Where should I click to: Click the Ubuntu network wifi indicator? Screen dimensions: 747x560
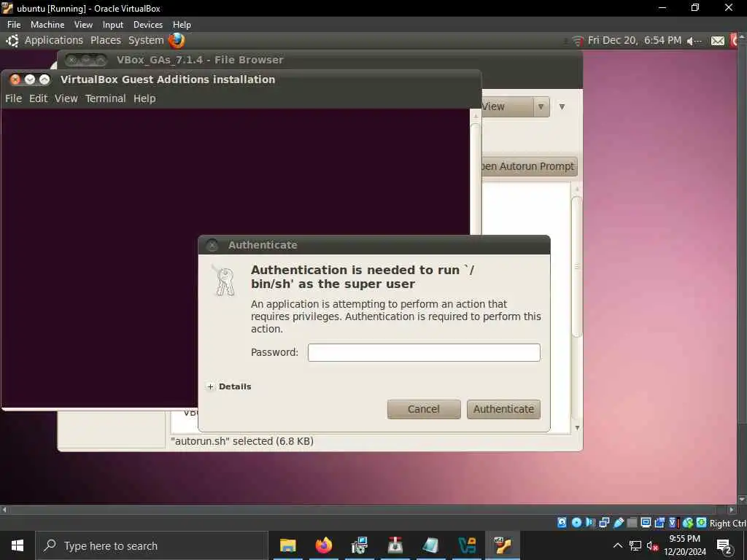[x=578, y=41]
